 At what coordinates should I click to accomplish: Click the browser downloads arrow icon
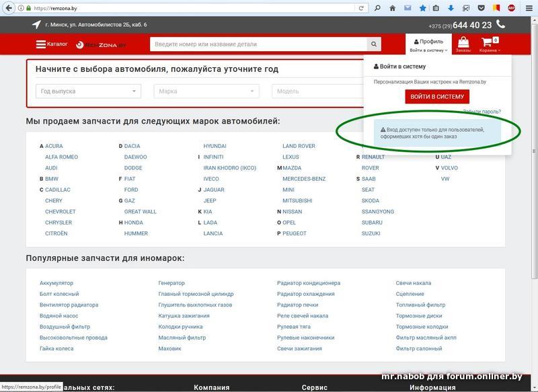(452, 8)
